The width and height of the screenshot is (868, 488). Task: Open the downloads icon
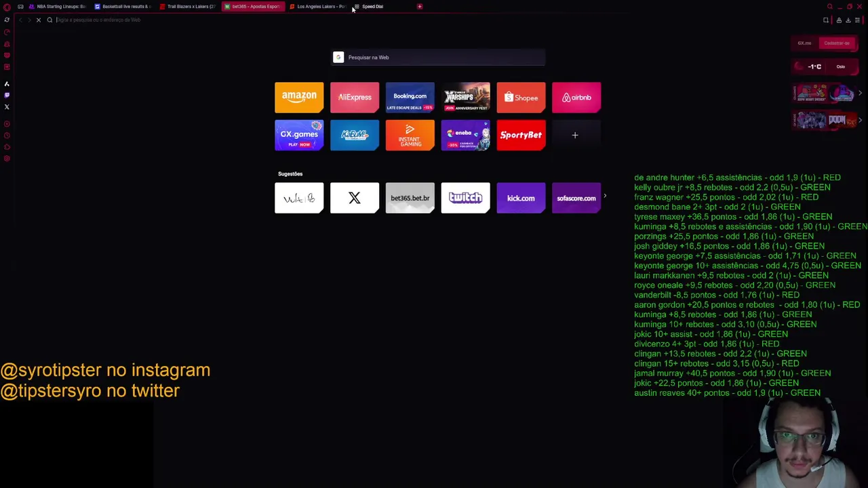click(848, 20)
